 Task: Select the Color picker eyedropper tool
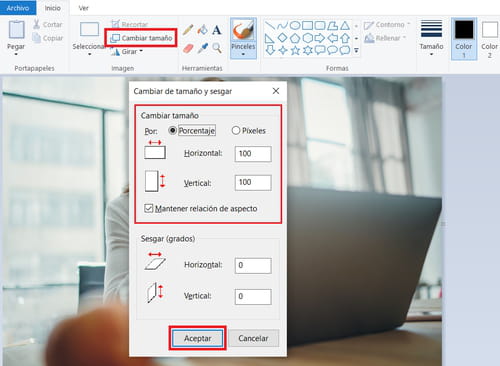click(202, 49)
